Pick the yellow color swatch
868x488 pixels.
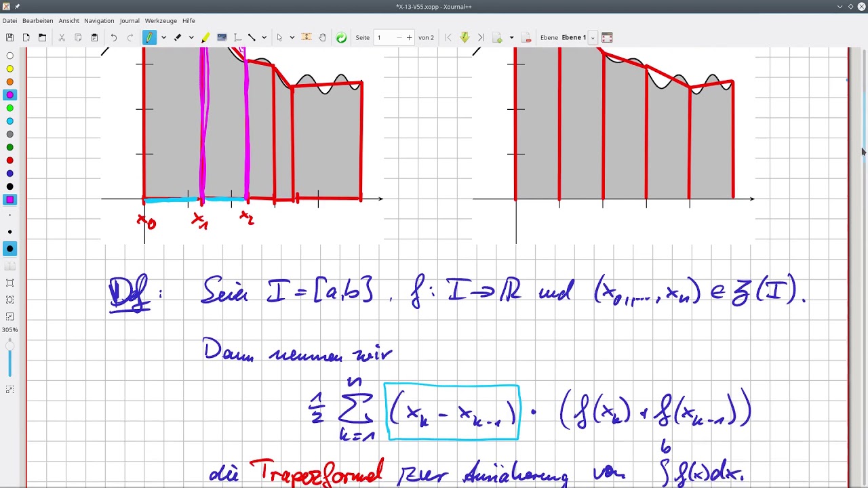pyautogui.click(x=10, y=68)
